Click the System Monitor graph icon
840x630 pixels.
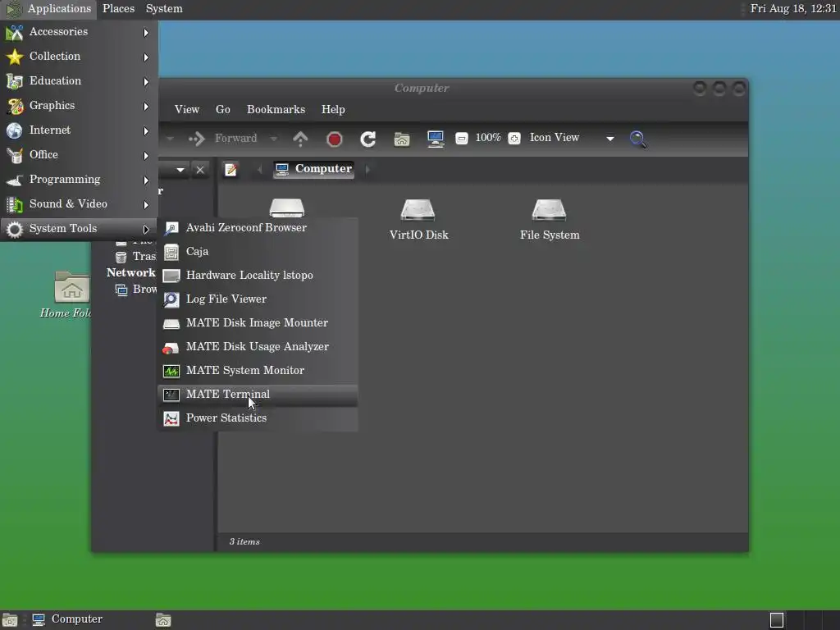pyautogui.click(x=171, y=371)
